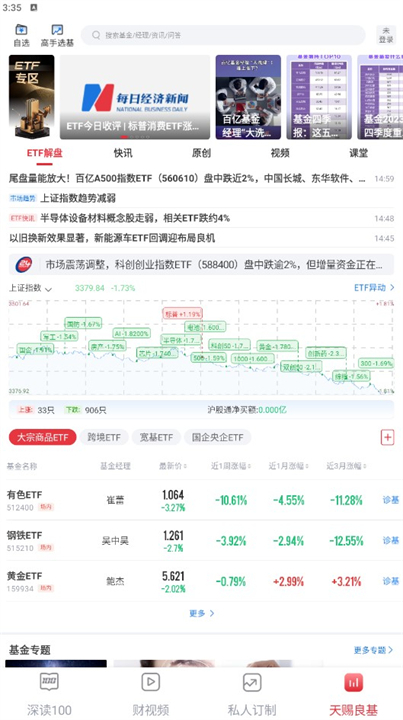Screen dimensions: 403x720
Task: Tap the 300 -1.69% chart label
Action: pyautogui.click(x=376, y=363)
